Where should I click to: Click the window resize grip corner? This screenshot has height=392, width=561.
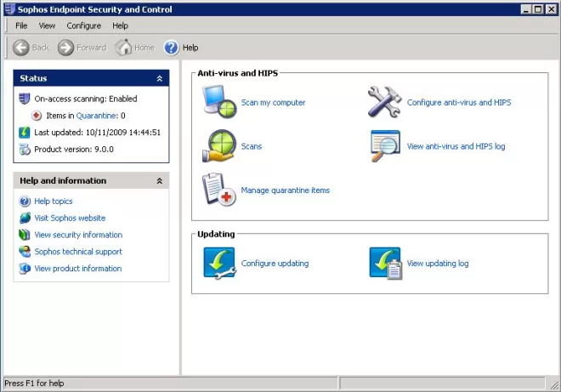click(554, 384)
